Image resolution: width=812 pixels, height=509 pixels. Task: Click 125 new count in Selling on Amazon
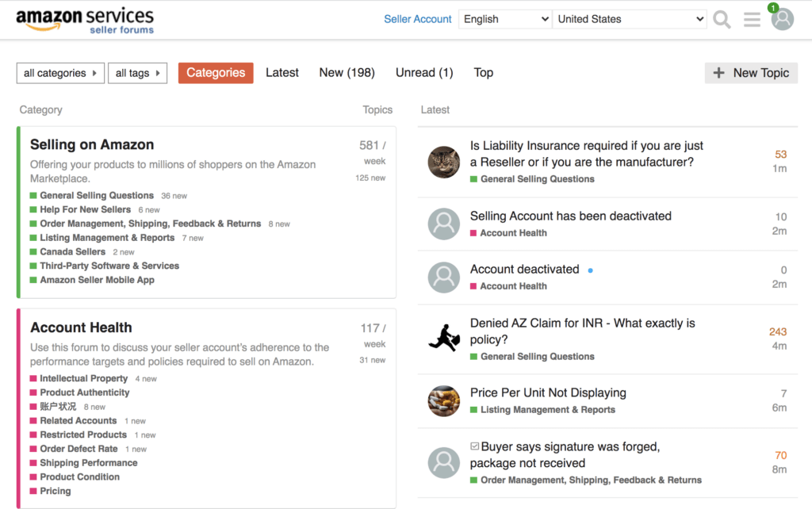point(370,178)
